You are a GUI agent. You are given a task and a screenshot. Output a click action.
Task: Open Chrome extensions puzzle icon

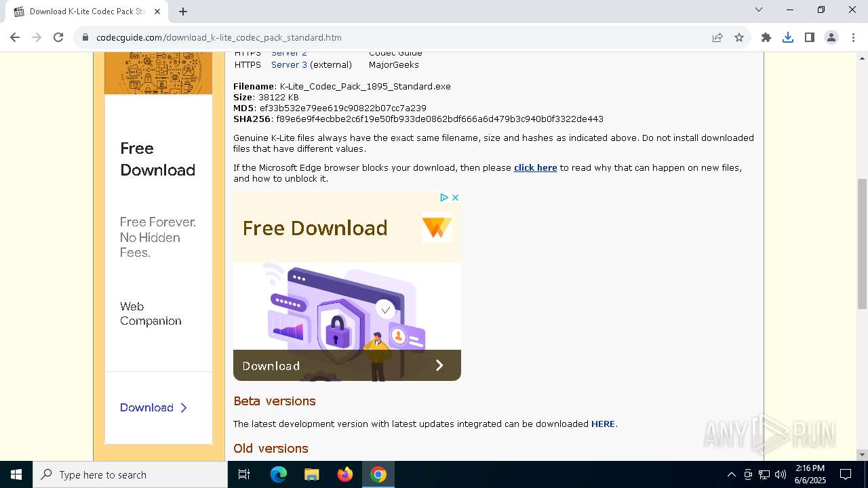[766, 37]
